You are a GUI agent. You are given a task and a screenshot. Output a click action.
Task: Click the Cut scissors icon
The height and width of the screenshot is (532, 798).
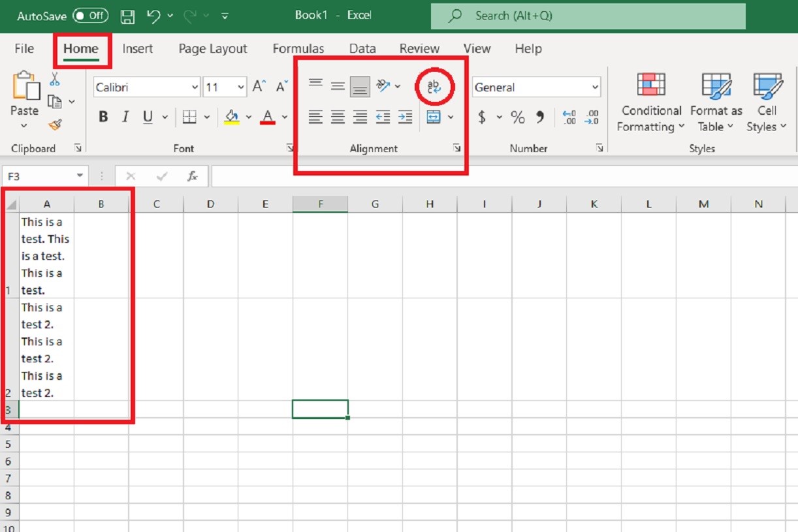tap(55, 79)
